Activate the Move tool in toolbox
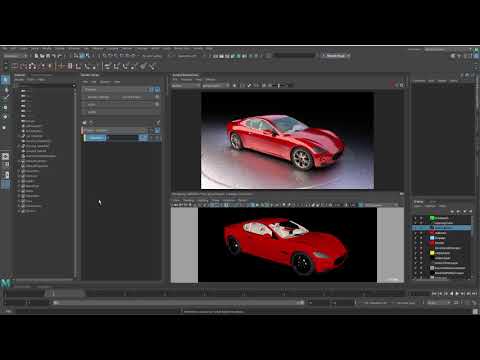 pos(5,108)
